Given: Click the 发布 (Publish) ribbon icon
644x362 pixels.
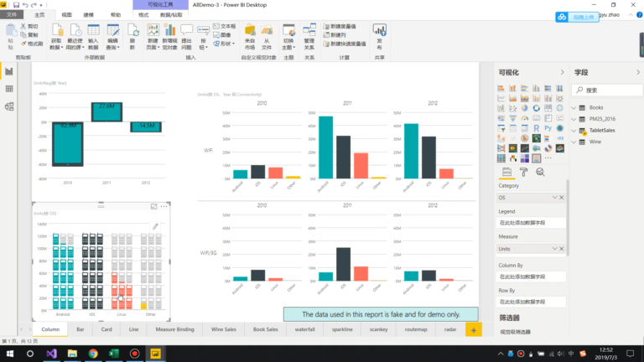Looking at the screenshot, I should [x=379, y=37].
